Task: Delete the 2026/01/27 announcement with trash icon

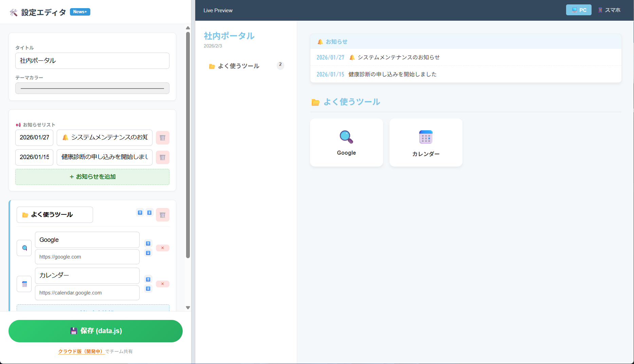Action: point(162,138)
